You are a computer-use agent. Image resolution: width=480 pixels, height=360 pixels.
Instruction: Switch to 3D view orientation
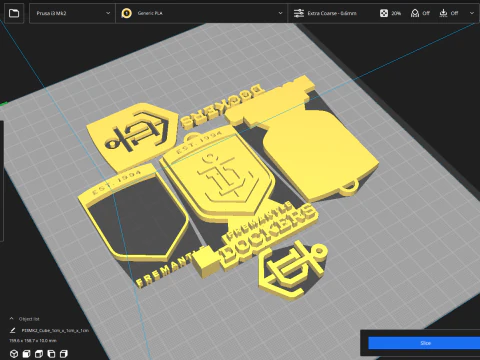[x=14, y=353]
